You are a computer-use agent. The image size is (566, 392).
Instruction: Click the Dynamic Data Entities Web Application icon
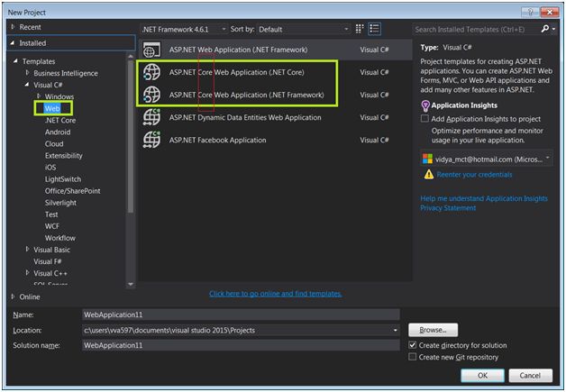click(x=151, y=117)
